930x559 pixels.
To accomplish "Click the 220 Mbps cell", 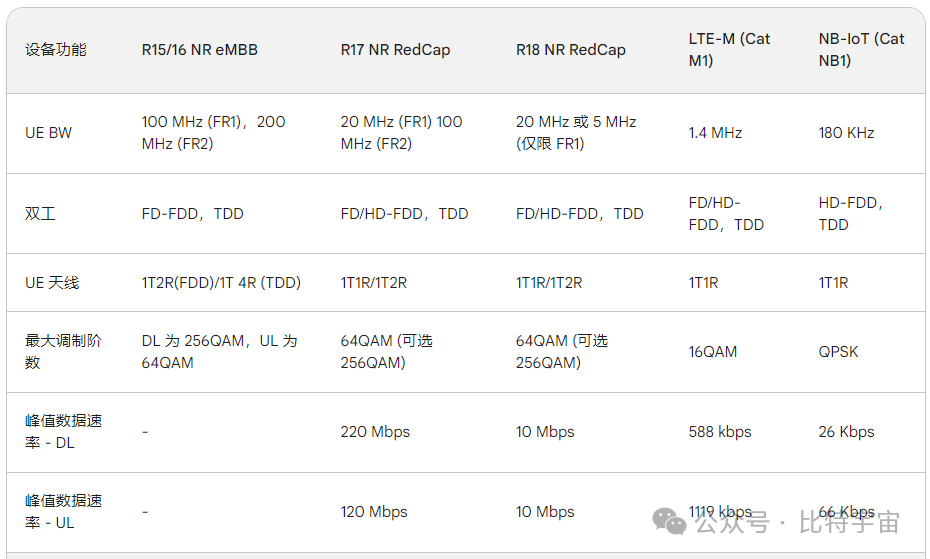I will [375, 432].
